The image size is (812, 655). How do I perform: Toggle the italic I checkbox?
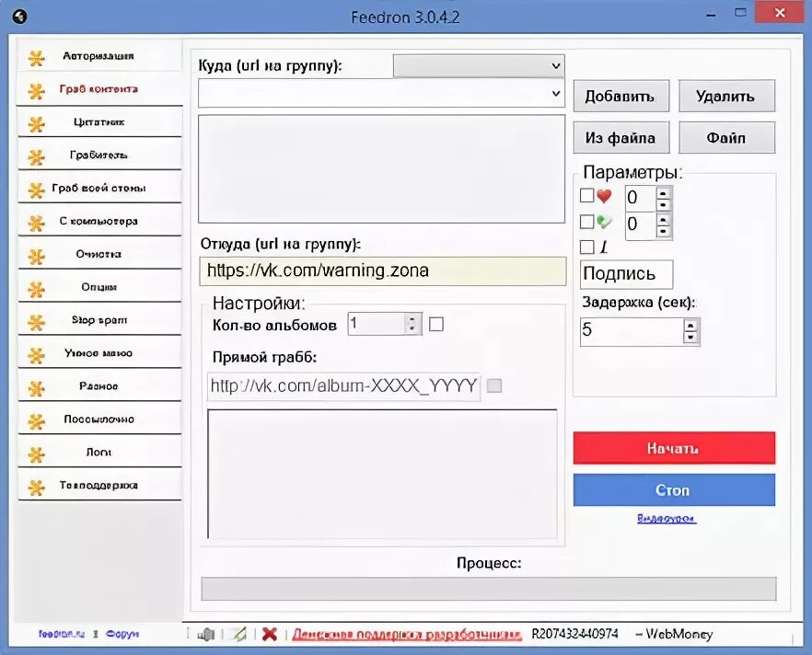pyautogui.click(x=586, y=247)
